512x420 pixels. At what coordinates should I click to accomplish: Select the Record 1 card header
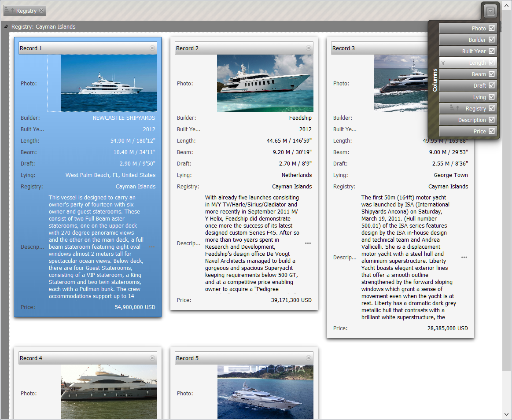click(88, 48)
